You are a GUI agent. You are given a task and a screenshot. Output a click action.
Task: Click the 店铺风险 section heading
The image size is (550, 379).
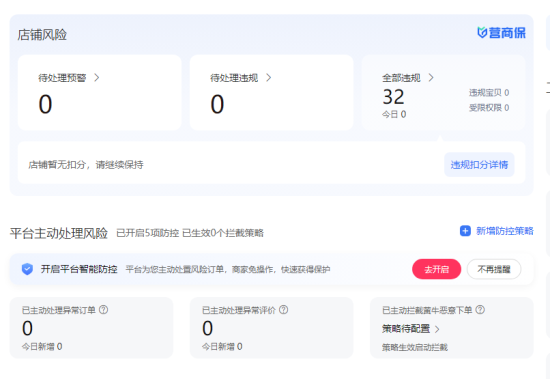pyautogui.click(x=42, y=35)
